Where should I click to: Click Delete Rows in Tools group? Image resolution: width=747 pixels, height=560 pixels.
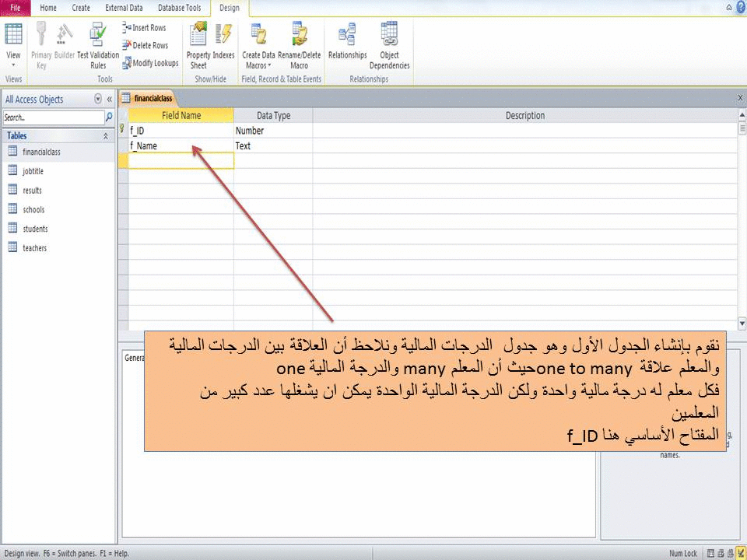[x=145, y=45]
